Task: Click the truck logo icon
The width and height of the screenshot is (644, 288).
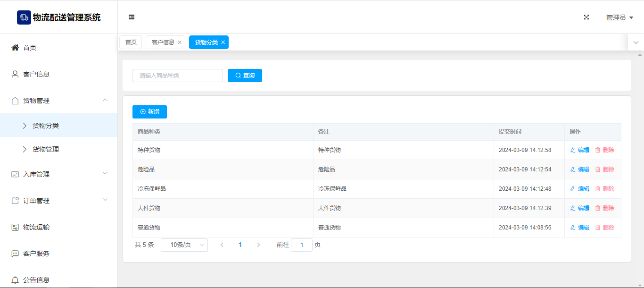Action: pyautogui.click(x=24, y=17)
